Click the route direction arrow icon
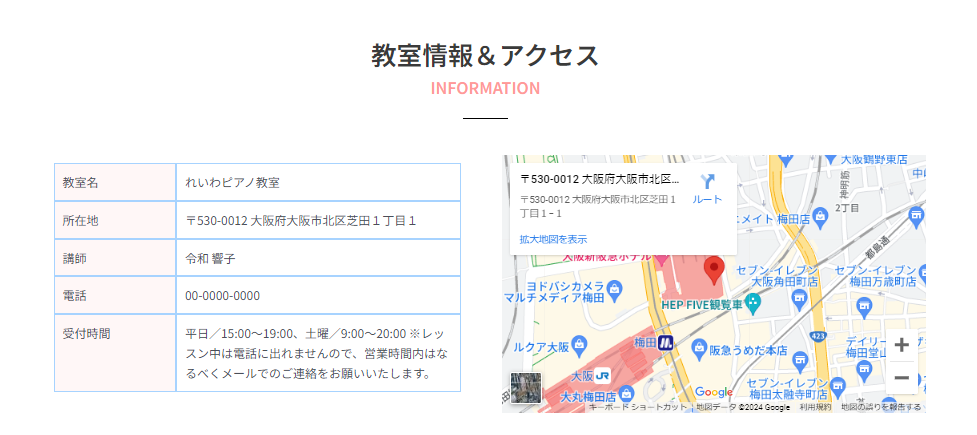Viewport: 977px width, 435px height. pos(707,181)
